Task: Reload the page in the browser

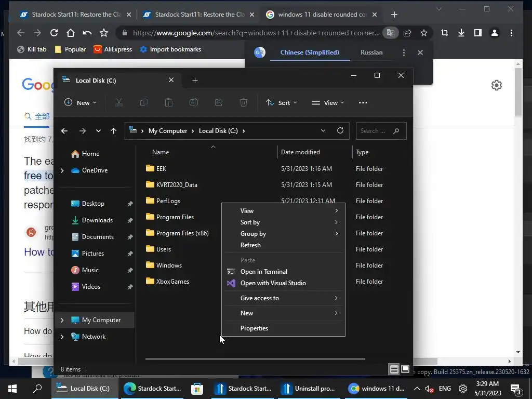Action: tap(54, 33)
